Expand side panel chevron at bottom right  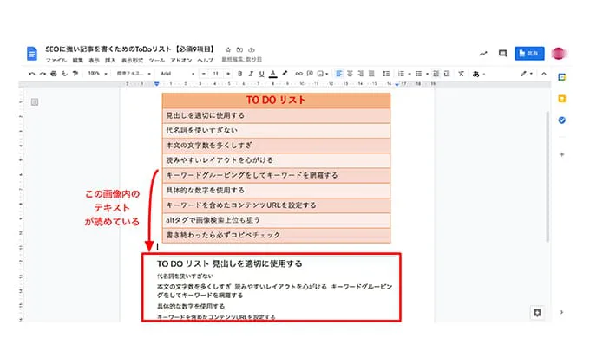(x=561, y=312)
